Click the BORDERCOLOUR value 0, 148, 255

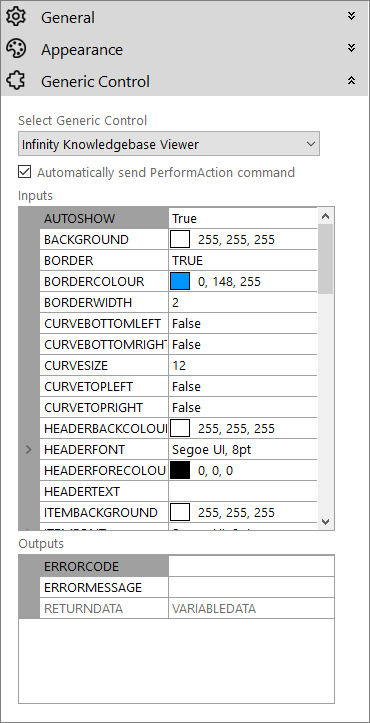(229, 282)
